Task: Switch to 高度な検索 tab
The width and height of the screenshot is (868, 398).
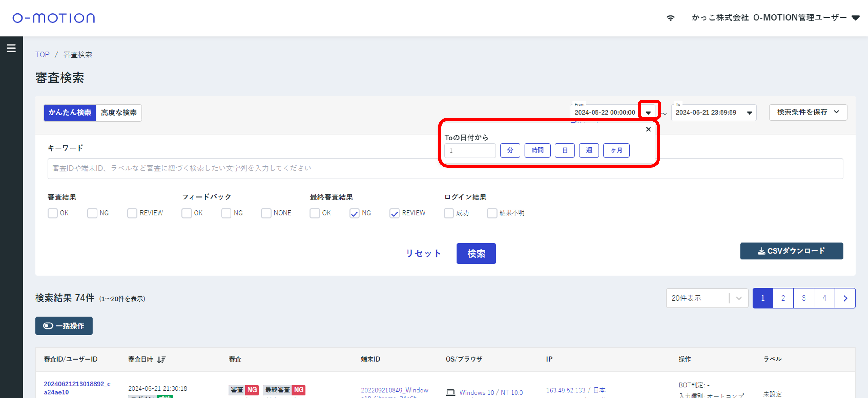Action: tap(119, 113)
